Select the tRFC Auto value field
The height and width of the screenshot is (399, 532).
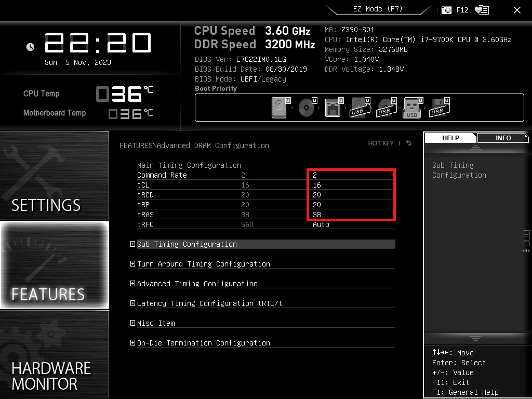coord(351,224)
